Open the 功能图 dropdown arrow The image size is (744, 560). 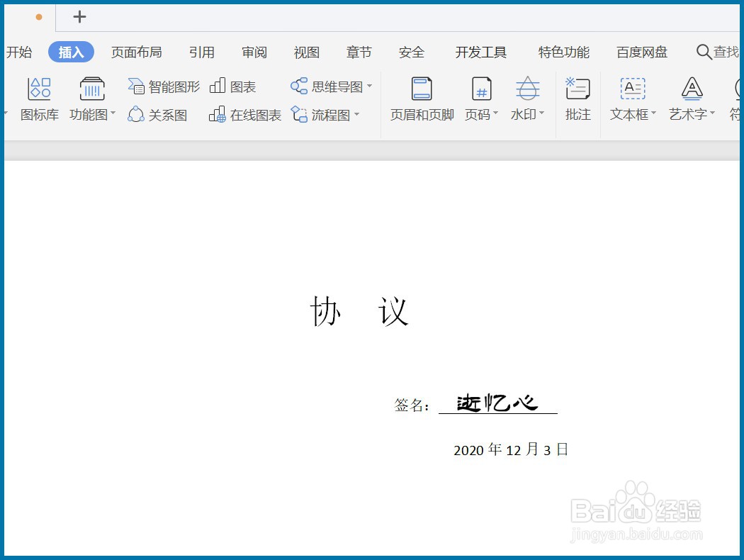click(113, 115)
